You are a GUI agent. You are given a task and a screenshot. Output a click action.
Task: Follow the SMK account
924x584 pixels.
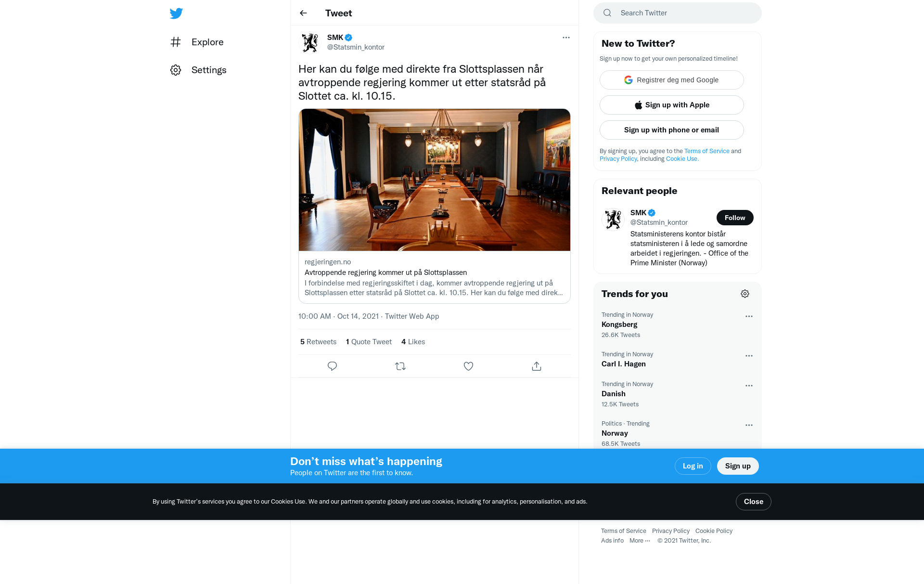click(x=735, y=218)
